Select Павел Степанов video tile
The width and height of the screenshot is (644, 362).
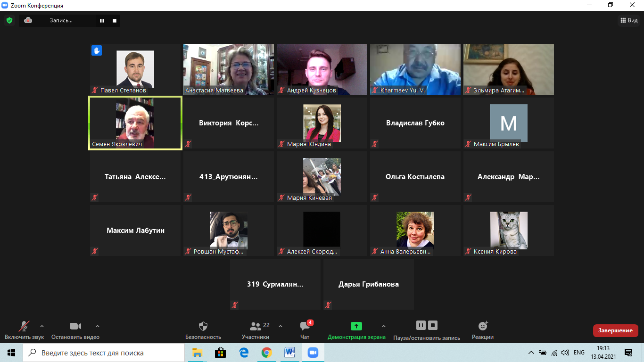coord(135,69)
